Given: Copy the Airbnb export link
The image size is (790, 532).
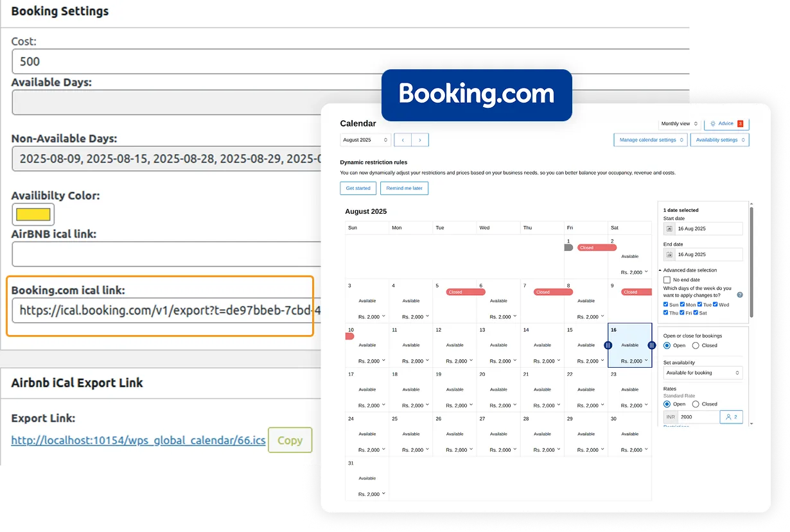Looking at the screenshot, I should point(290,440).
